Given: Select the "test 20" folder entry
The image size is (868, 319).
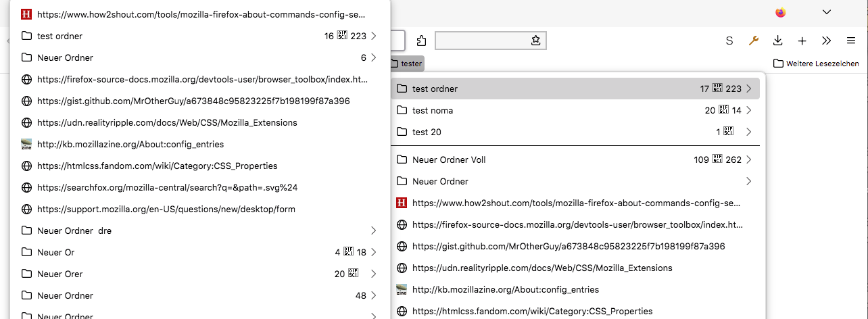Looking at the screenshot, I should pyautogui.click(x=427, y=132).
